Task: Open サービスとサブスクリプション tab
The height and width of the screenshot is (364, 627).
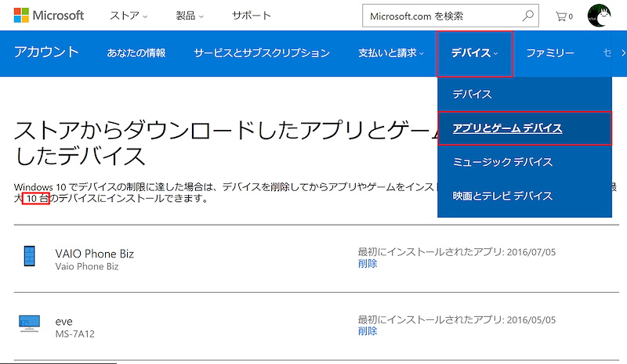Action: (x=262, y=52)
